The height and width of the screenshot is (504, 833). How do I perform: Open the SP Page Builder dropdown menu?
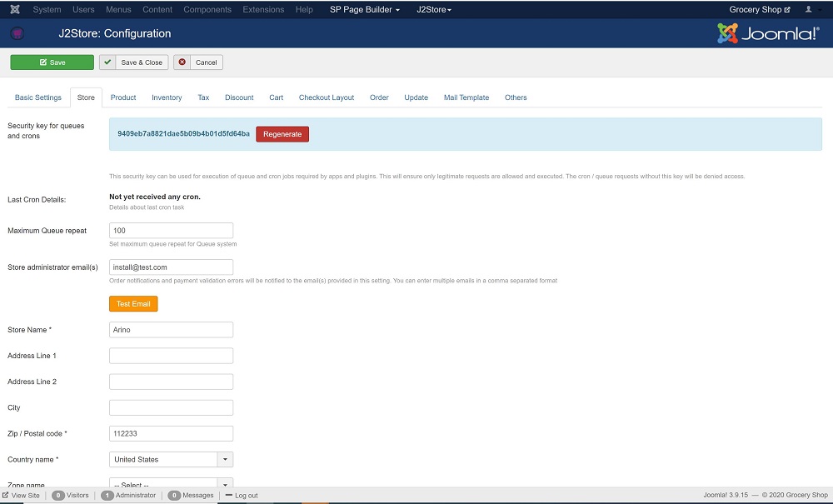click(x=365, y=10)
